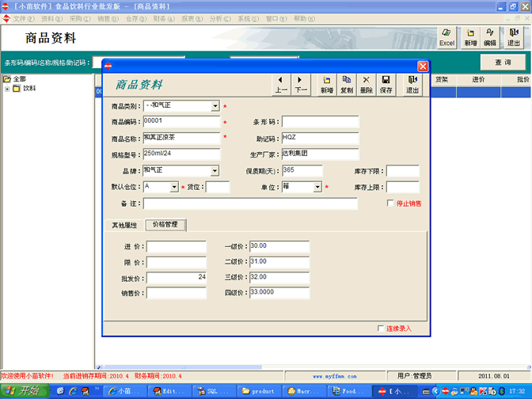Screen dimensions: 532x399
Task: Click the 库存上限 input field
Action: (x=403, y=187)
